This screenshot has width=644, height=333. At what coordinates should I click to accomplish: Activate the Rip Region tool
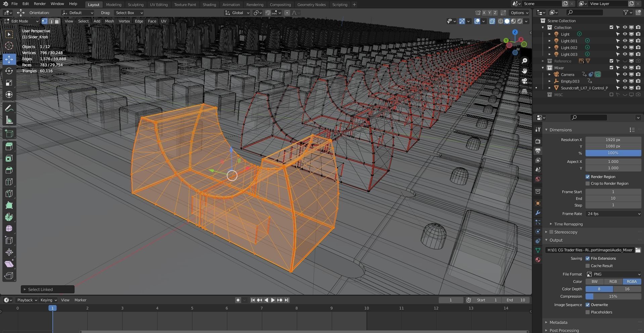(x=9, y=276)
